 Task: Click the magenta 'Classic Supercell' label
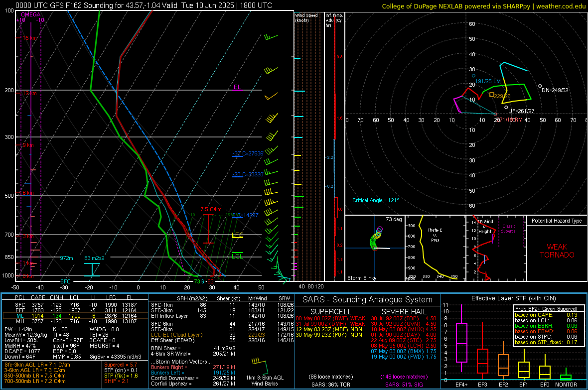[x=509, y=229]
